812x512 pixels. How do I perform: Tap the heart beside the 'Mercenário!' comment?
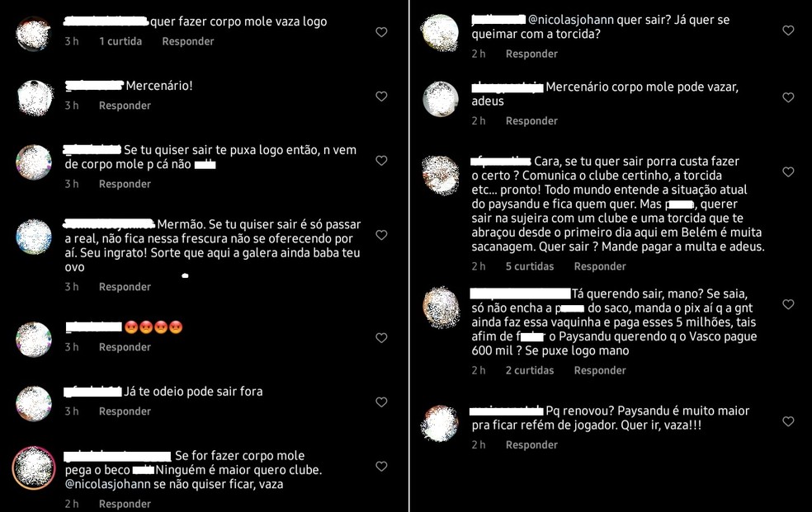coord(381,96)
